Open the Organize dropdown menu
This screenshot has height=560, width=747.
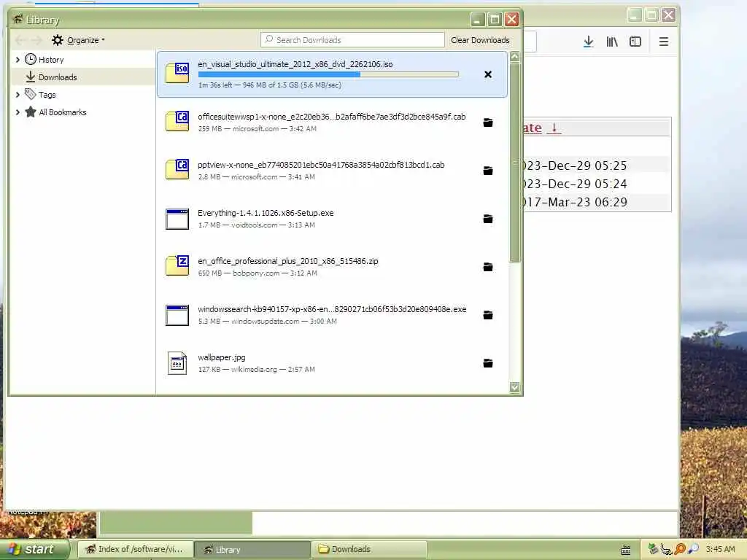[x=79, y=40]
